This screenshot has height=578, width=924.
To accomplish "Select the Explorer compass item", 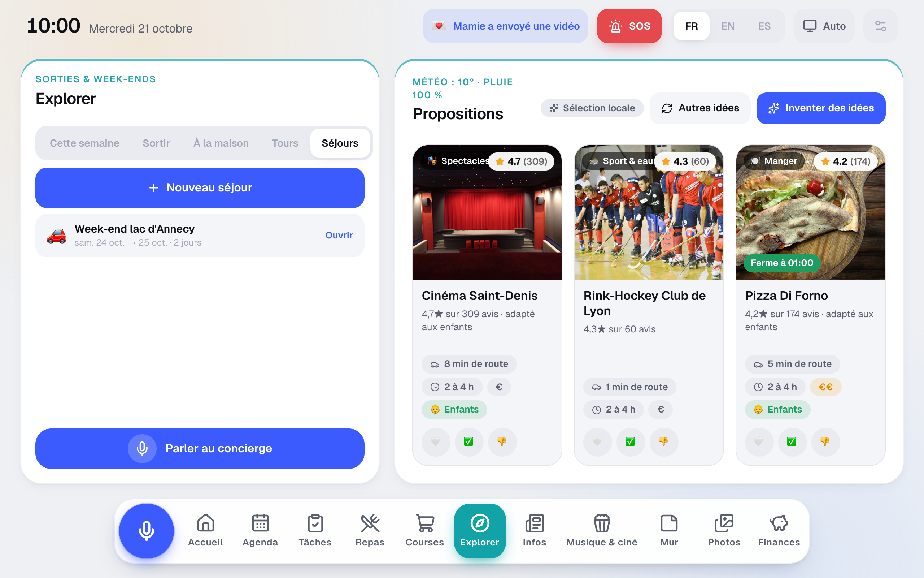I will (480, 531).
